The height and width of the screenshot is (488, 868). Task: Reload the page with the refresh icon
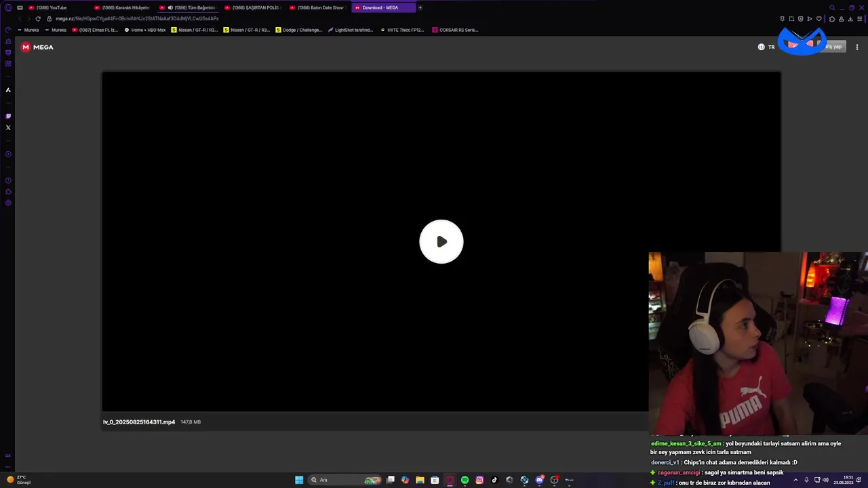click(38, 19)
